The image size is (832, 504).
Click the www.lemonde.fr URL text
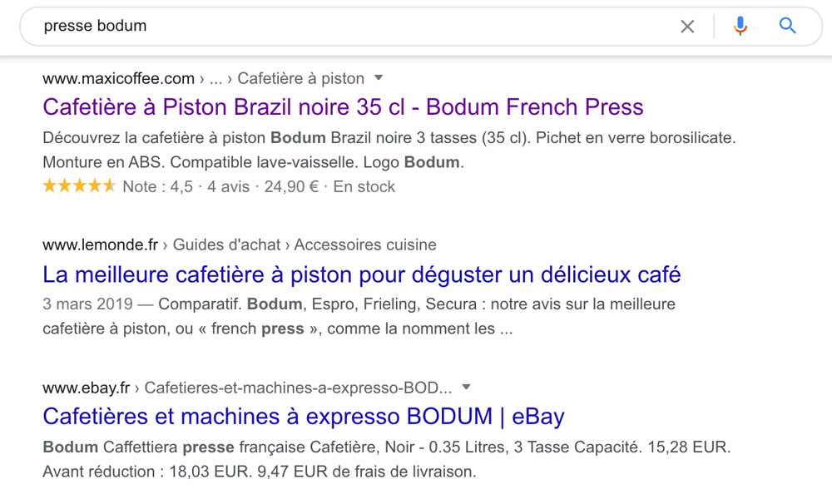click(x=101, y=245)
